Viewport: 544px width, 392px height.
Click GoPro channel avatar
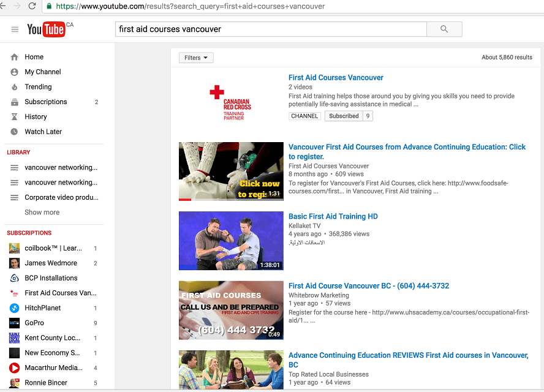coord(14,323)
